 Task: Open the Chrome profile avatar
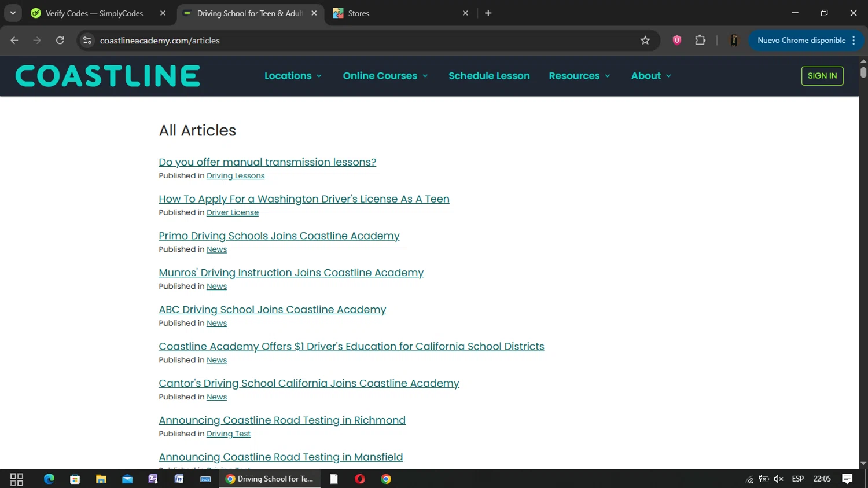tap(734, 41)
